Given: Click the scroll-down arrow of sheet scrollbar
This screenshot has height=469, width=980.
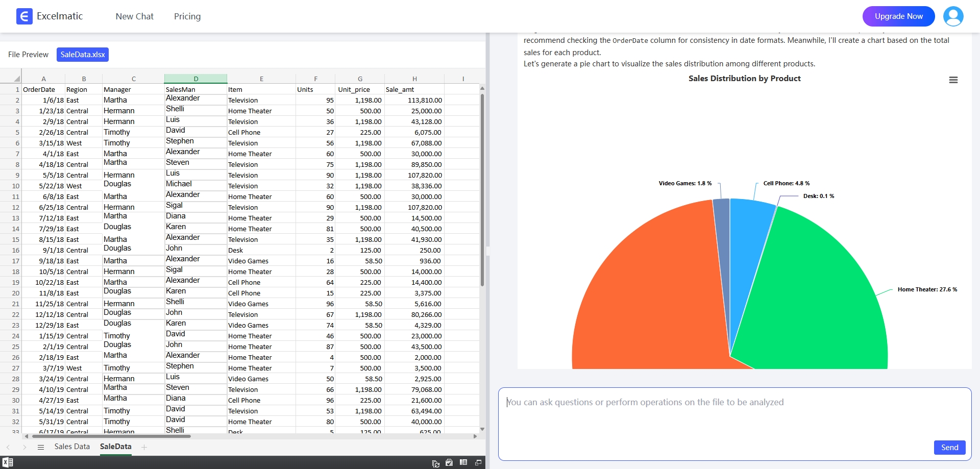Looking at the screenshot, I should tap(482, 429).
